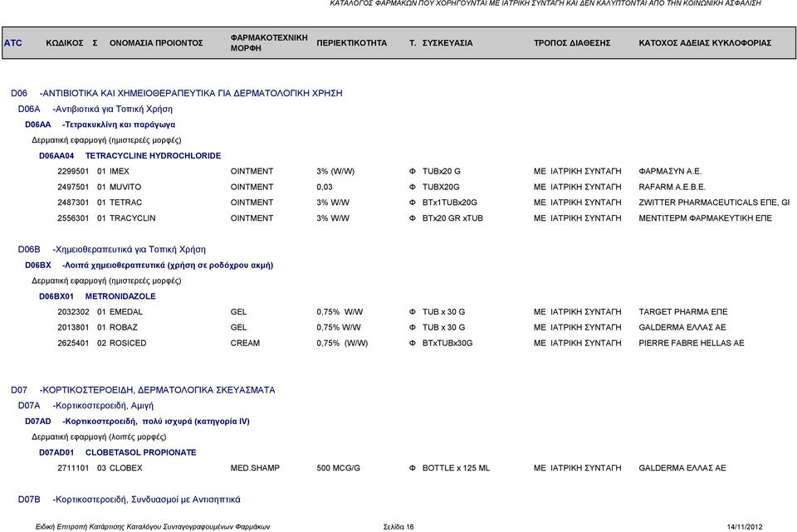
Task: Click the BOTTLE x 125 ML packaging
Action: (x=456, y=468)
